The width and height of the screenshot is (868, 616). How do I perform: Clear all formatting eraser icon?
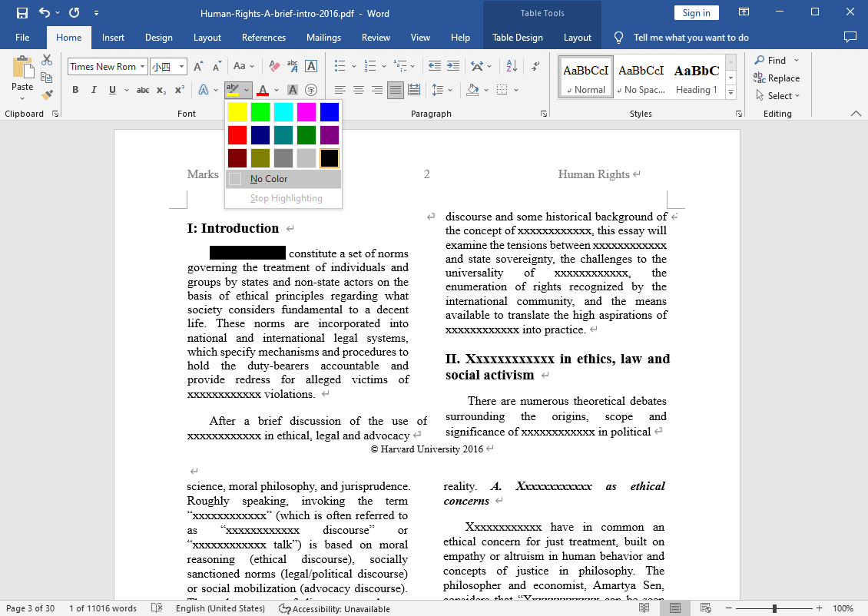(x=274, y=66)
